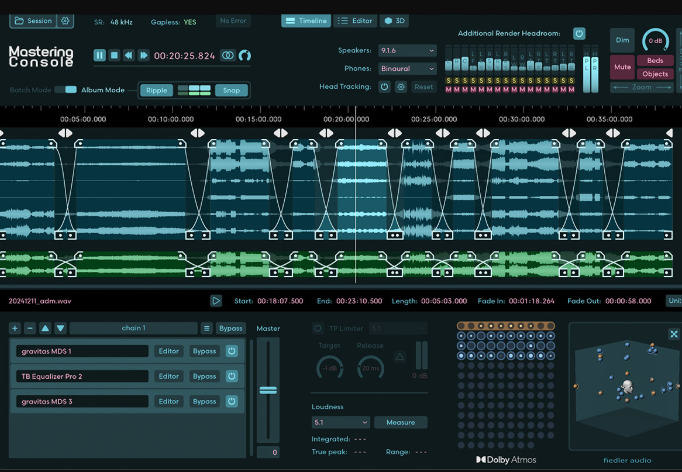Toggle power for gravitas MDS 3
Viewport: 682px width, 472px height.
point(232,402)
